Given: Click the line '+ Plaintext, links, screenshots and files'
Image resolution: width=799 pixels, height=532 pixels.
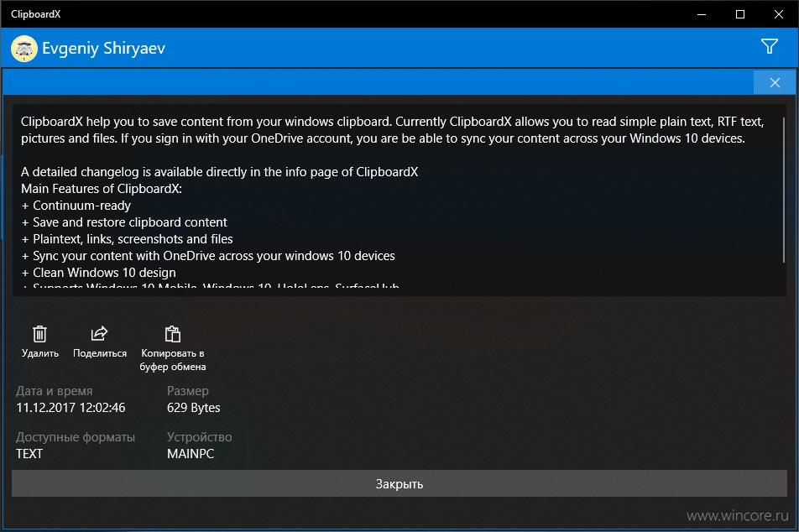Looking at the screenshot, I should 127,239.
